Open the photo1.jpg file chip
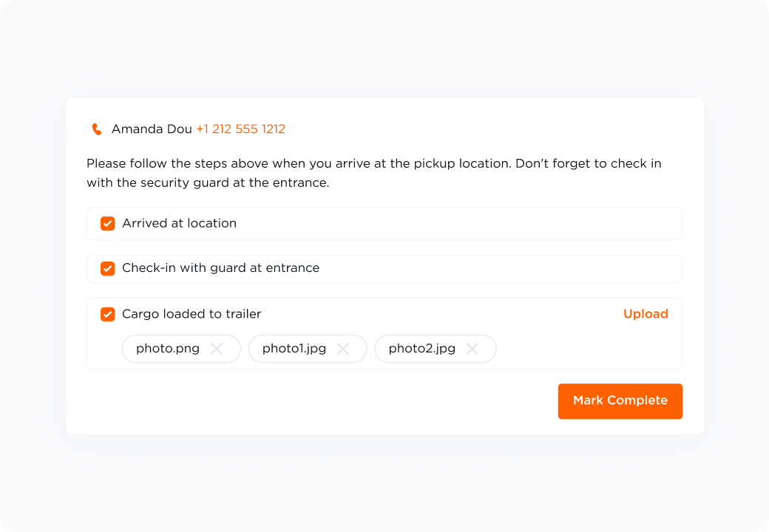 (x=294, y=349)
